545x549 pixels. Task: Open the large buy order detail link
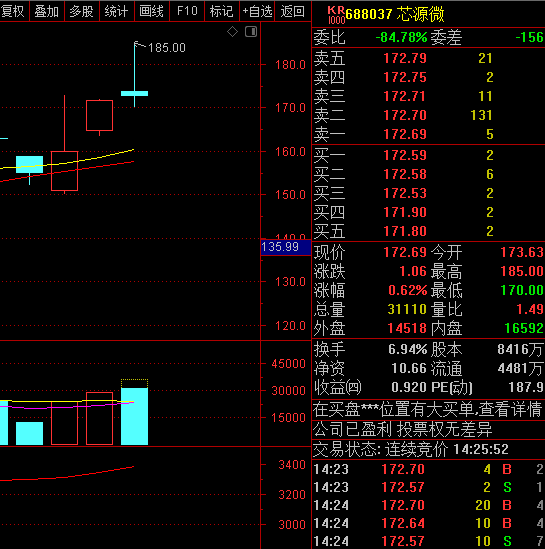click(428, 410)
